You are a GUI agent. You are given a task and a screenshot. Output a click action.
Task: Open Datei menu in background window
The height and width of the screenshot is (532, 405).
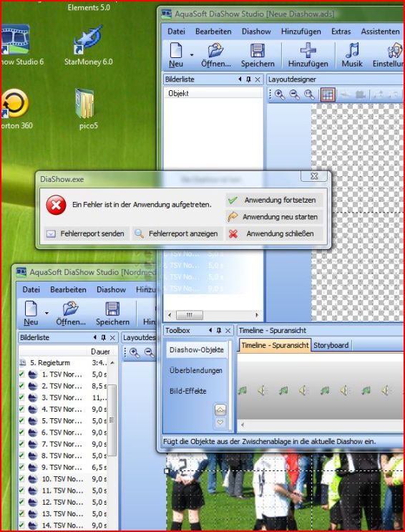(31, 290)
